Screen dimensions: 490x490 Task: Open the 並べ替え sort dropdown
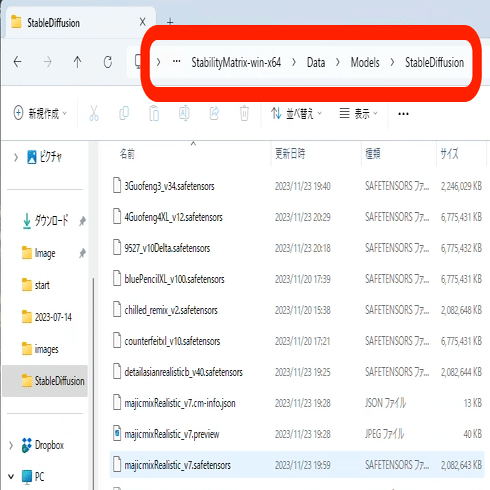296,114
